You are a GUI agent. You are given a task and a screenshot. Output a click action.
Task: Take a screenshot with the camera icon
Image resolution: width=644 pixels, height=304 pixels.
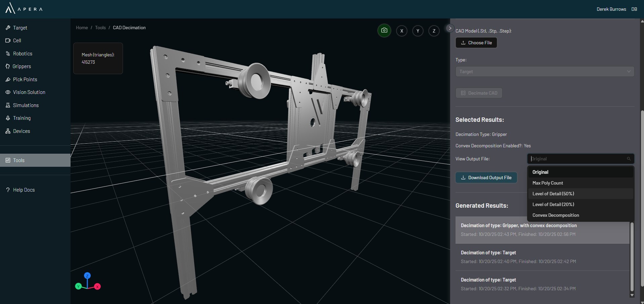coord(384,31)
